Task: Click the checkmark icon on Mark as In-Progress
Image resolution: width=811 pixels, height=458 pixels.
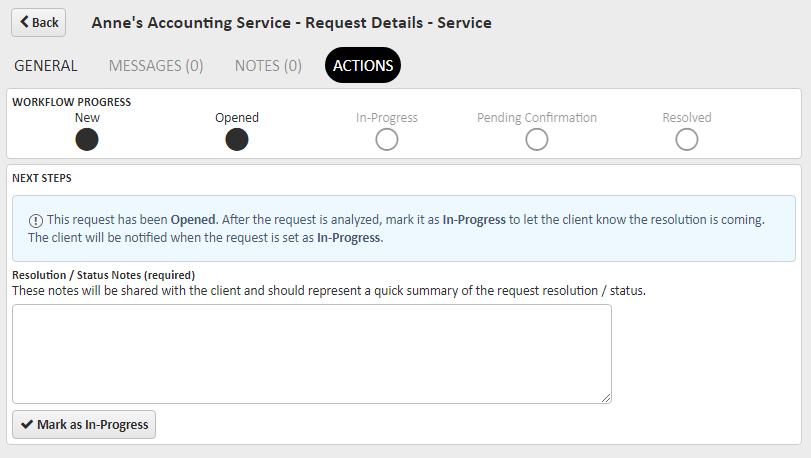Action: 27,424
